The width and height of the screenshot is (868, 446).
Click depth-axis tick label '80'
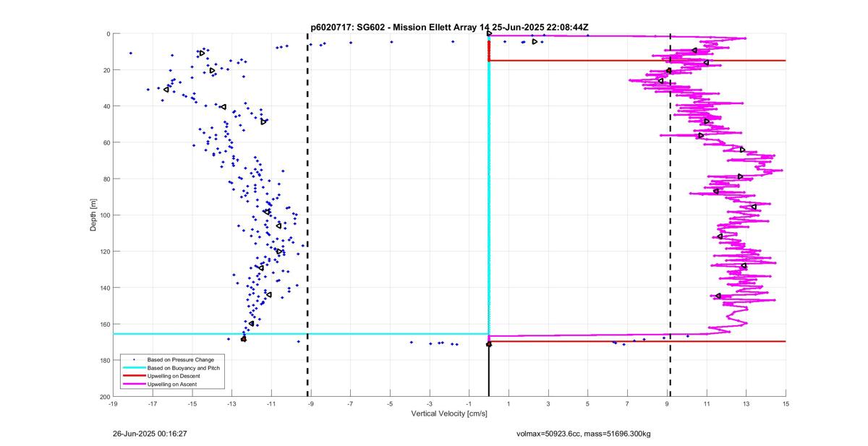tap(106, 179)
